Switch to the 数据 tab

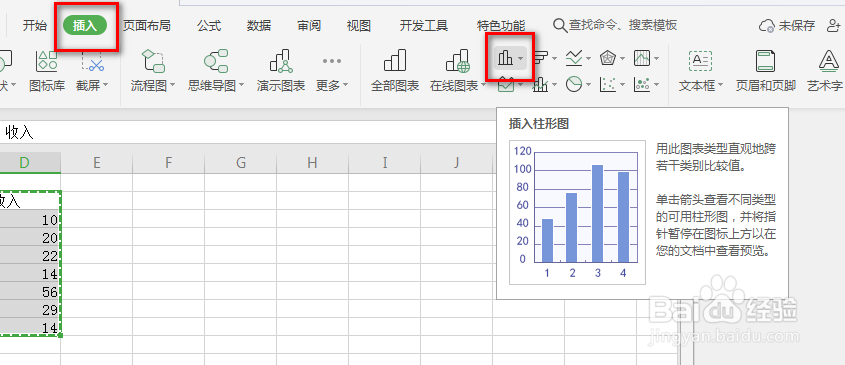point(259,25)
